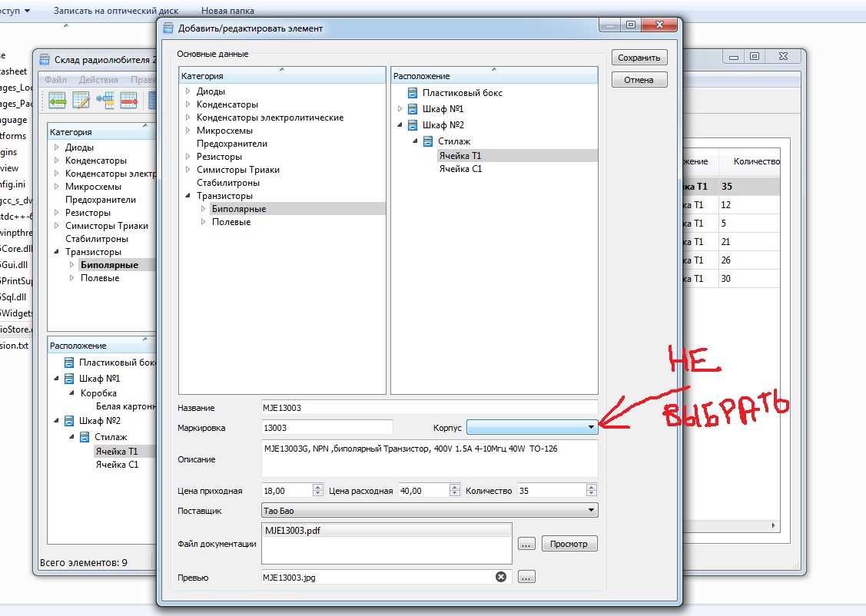Click Записать на оптический диск in Explorer
The image size is (866, 616).
click(118, 11)
